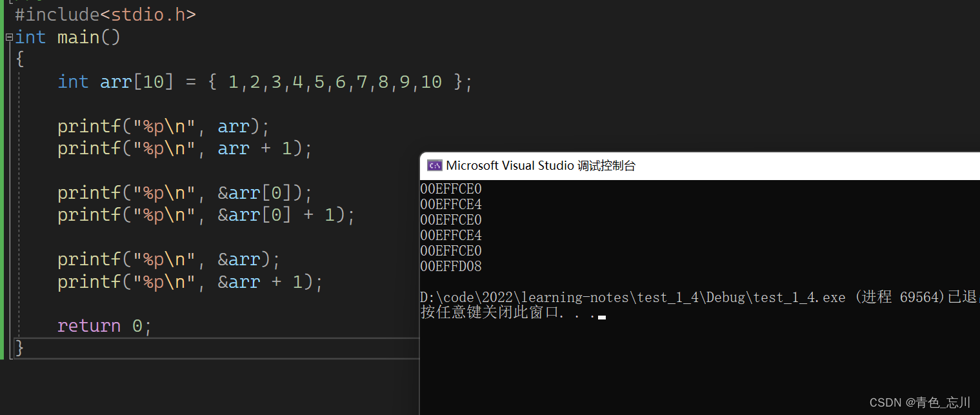Viewport: 980px width, 415px height.
Task: Click the 00EFFD08 output address
Action: point(451,267)
